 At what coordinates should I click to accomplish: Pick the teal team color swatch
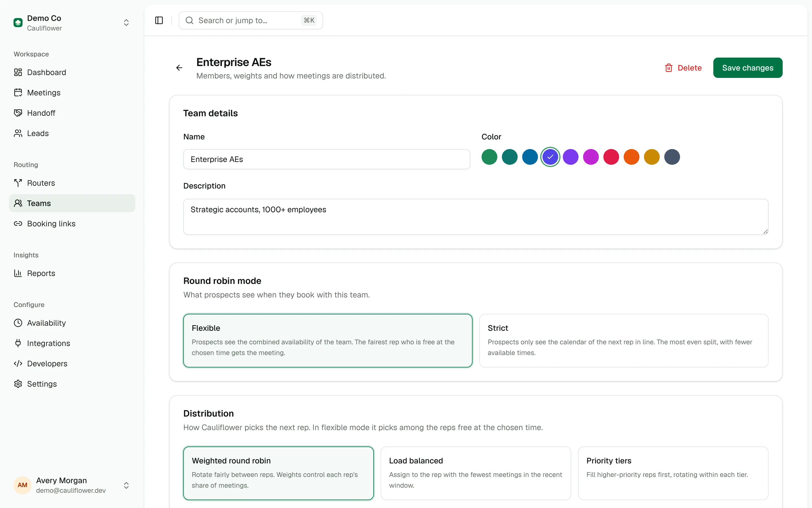click(x=510, y=157)
